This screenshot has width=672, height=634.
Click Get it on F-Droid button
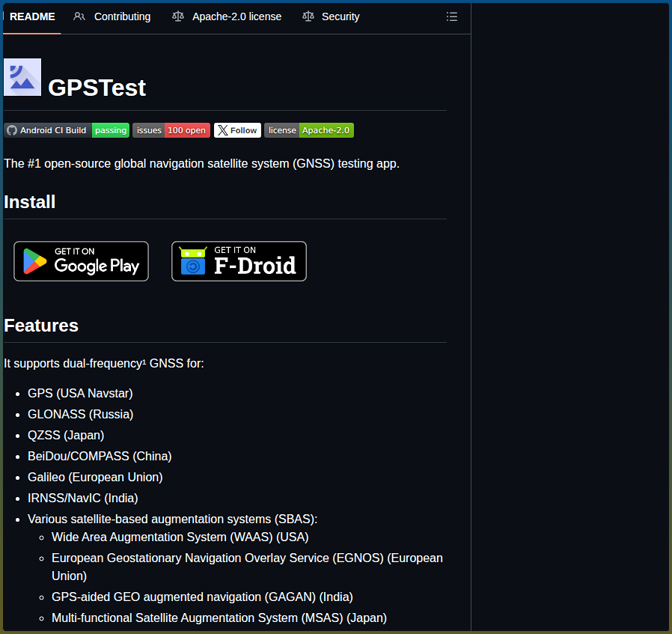(x=239, y=261)
